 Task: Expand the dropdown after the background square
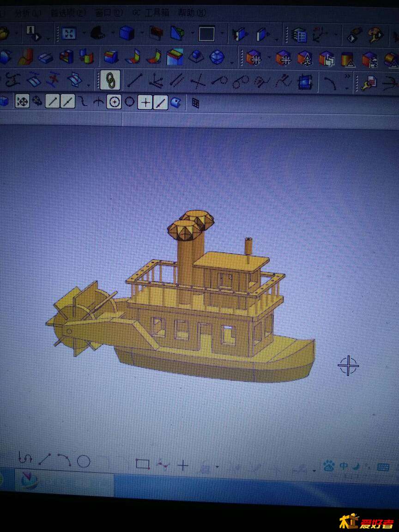[x=222, y=34]
